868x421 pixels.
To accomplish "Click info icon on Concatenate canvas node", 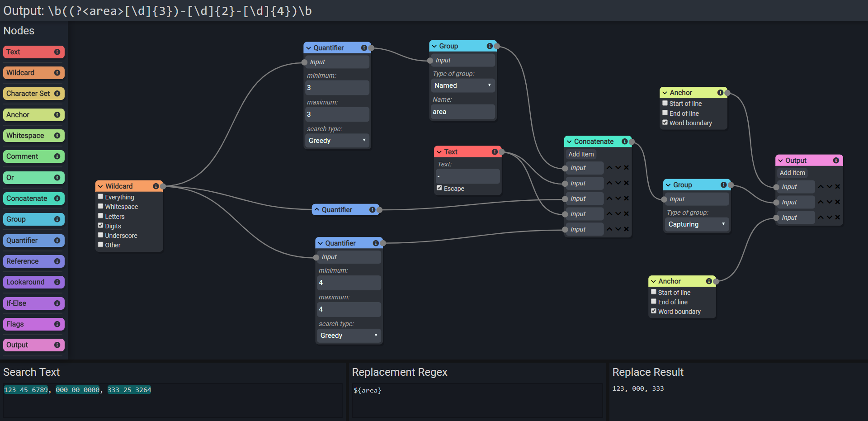I will [x=624, y=142].
